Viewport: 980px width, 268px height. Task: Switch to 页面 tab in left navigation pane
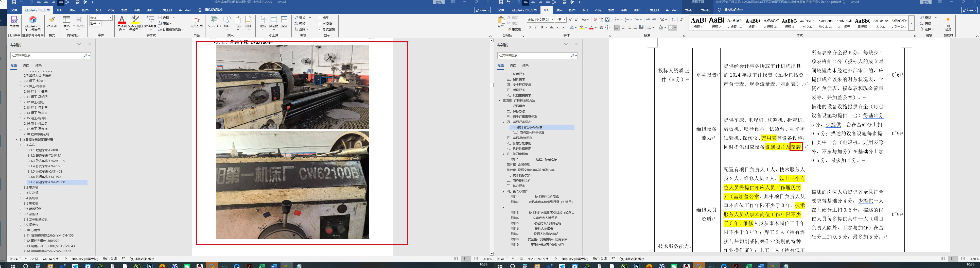pyautogui.click(x=26, y=65)
